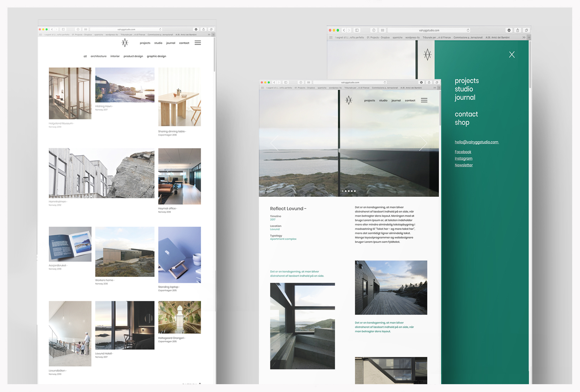Open 'studio' nav in Reflect Lovund window

(383, 100)
